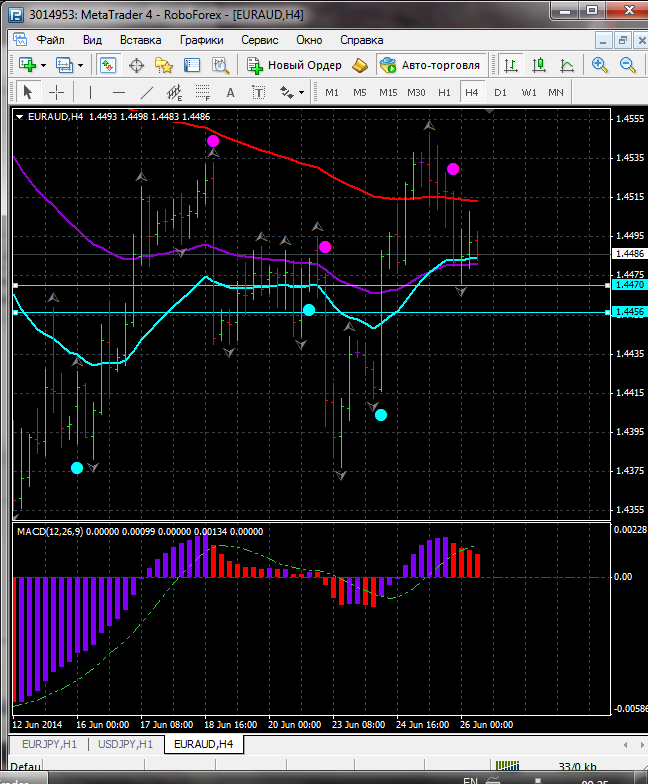Open the Окно menu
The width and height of the screenshot is (660, 784).
309,40
